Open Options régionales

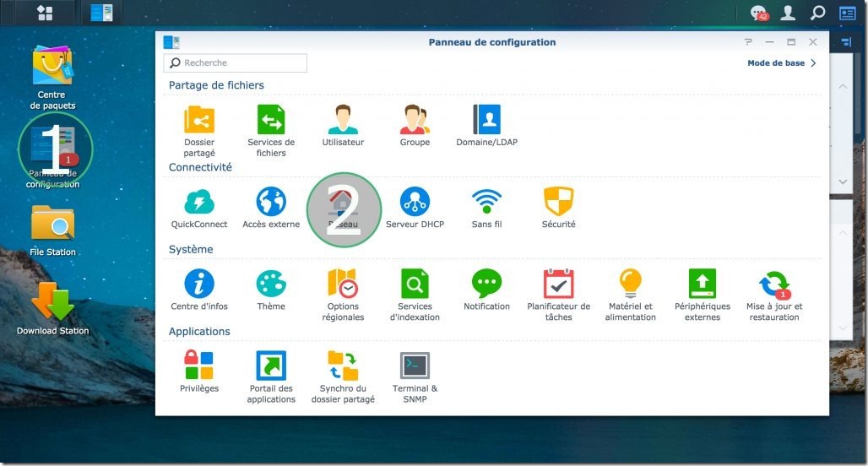343,295
